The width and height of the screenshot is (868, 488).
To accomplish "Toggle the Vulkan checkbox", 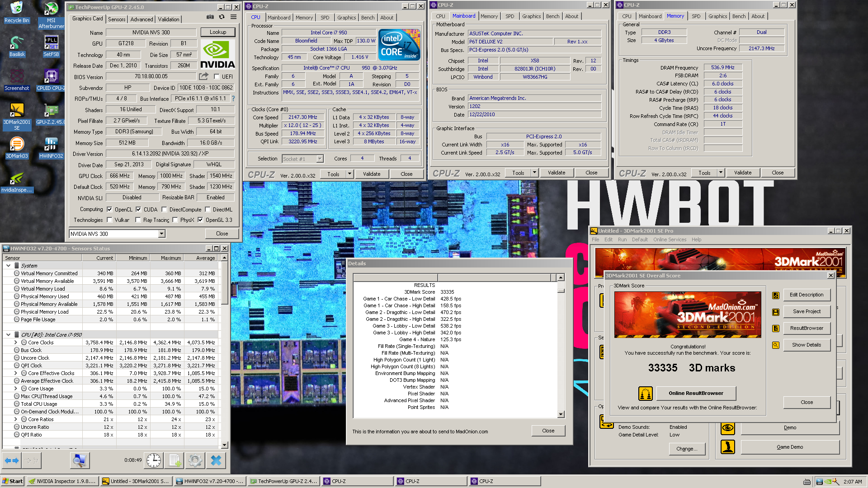I will [109, 220].
